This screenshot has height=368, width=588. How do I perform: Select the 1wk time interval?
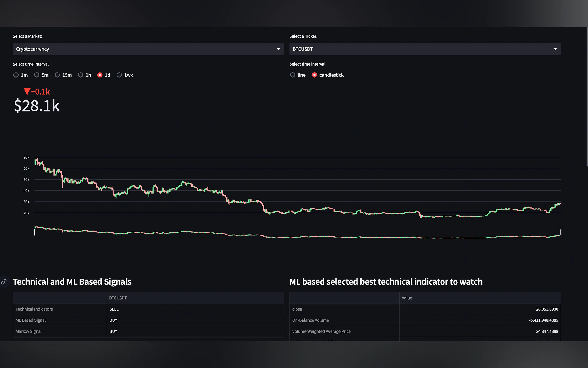pos(119,75)
